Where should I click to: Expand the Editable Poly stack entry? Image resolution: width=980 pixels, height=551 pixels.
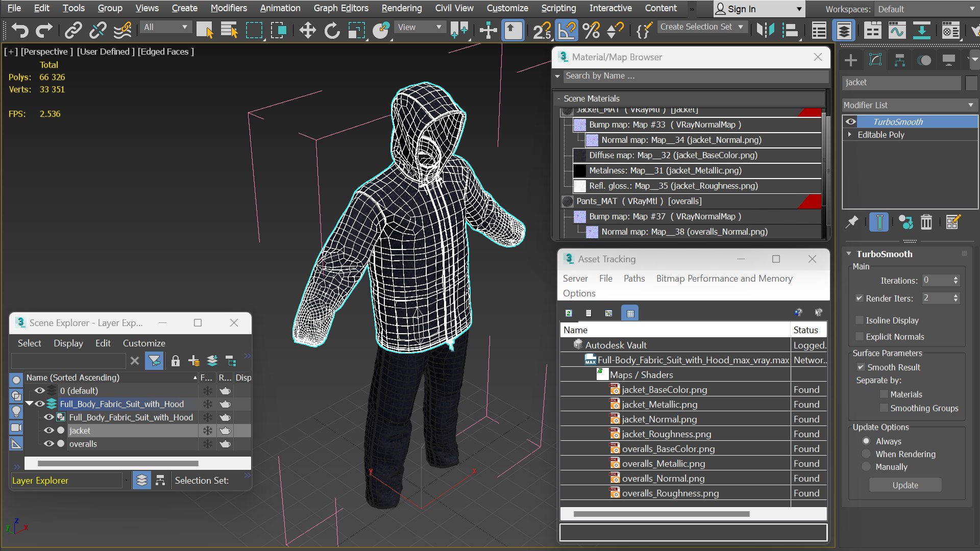click(x=850, y=135)
